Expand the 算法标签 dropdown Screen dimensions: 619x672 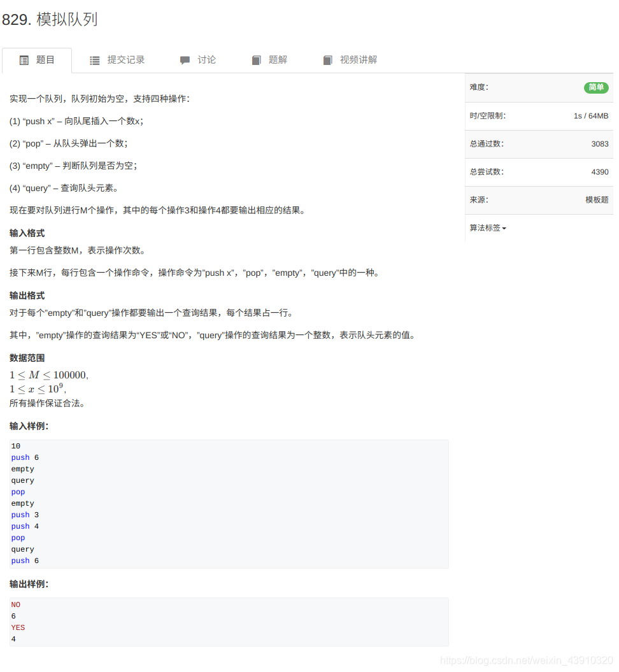[x=487, y=228]
